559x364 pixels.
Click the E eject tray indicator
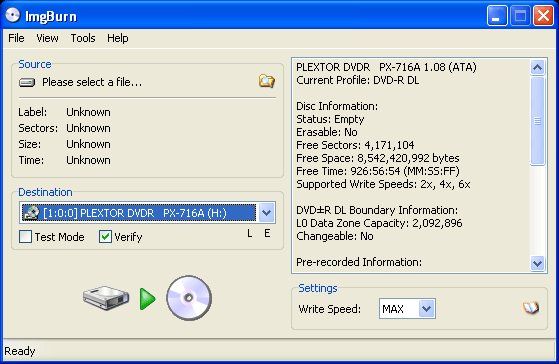pyautogui.click(x=267, y=234)
